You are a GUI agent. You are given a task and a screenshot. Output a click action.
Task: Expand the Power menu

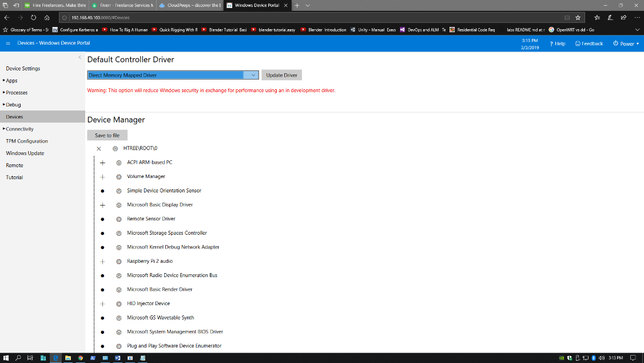(x=626, y=44)
